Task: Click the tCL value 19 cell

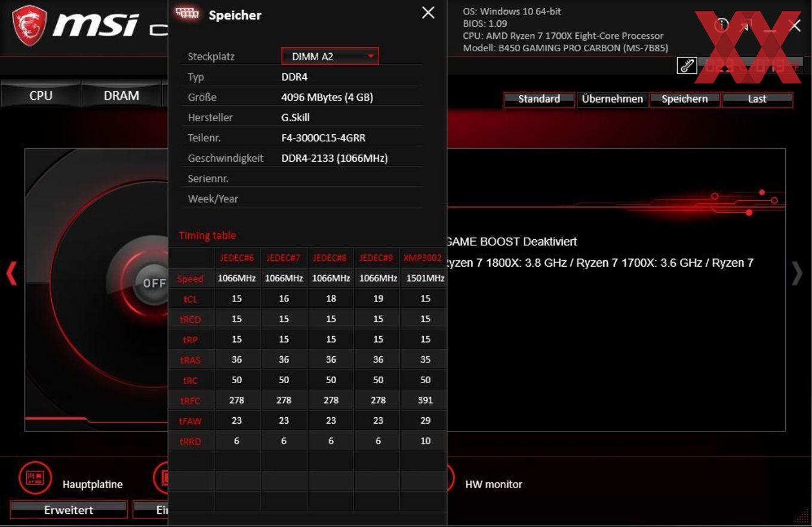Action: (x=377, y=298)
